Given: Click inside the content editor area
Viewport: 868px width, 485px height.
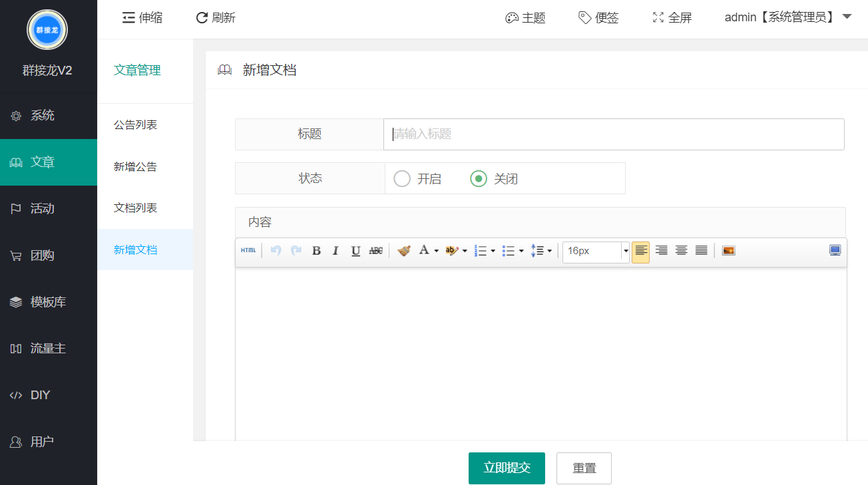Looking at the screenshot, I should tap(541, 353).
